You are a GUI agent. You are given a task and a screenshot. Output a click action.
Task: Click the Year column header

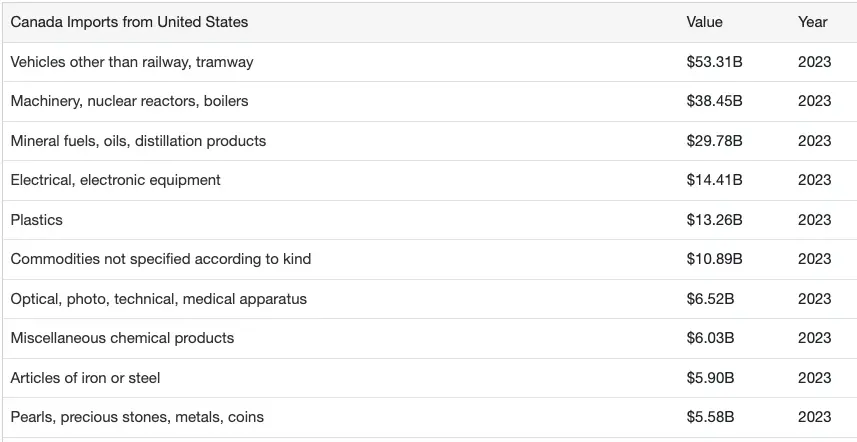tap(812, 22)
